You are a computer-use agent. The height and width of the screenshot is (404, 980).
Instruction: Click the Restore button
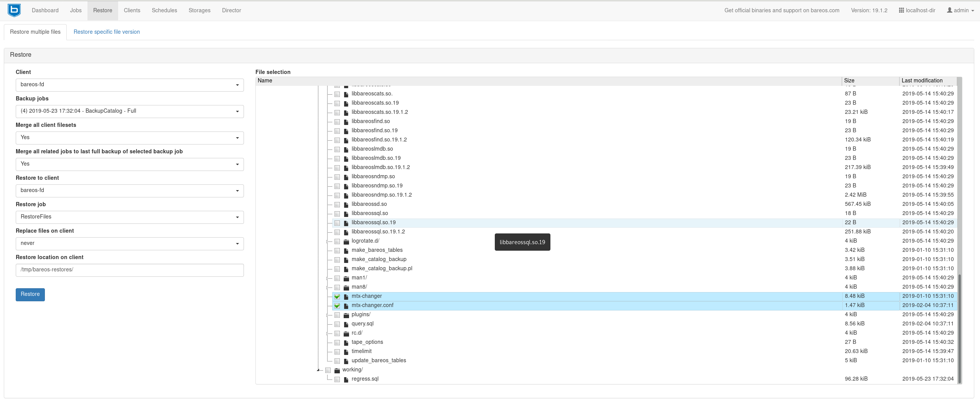pos(30,294)
